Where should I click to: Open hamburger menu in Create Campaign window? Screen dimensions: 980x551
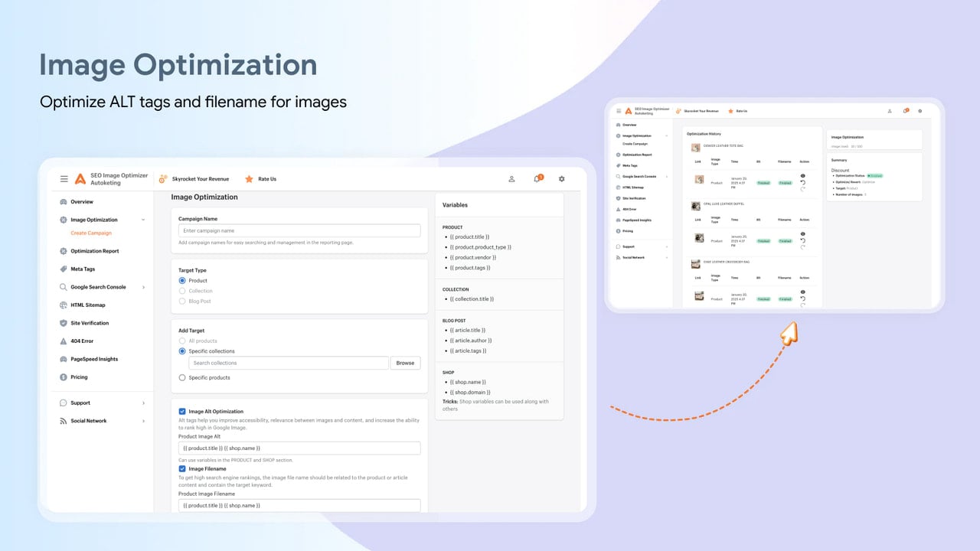pos(64,178)
